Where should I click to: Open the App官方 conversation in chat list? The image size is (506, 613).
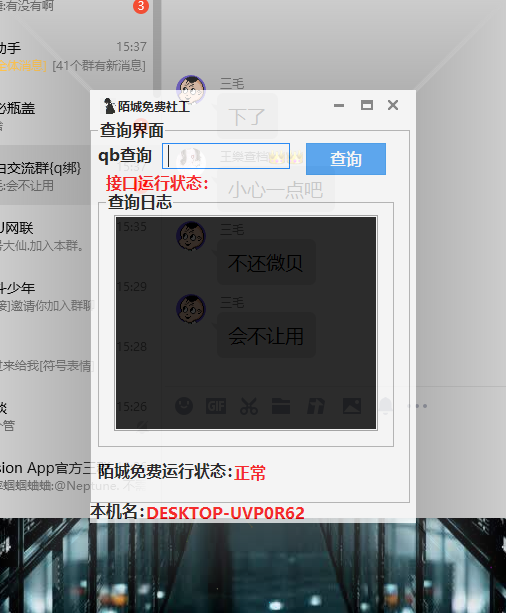45,476
